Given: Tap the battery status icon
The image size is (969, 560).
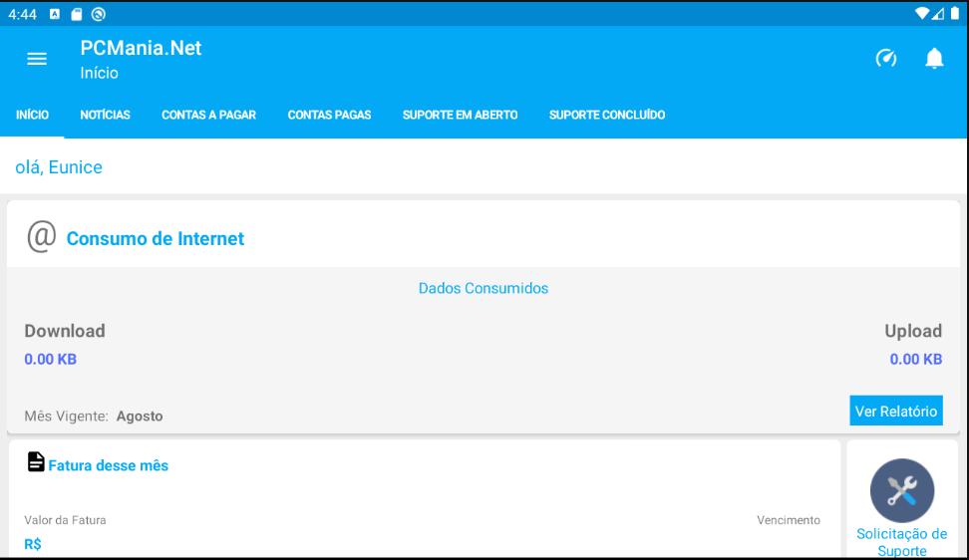Looking at the screenshot, I should tap(955, 14).
